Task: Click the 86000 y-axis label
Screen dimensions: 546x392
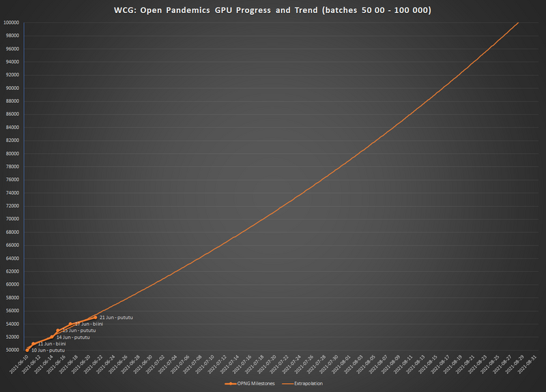Action: click(12, 115)
